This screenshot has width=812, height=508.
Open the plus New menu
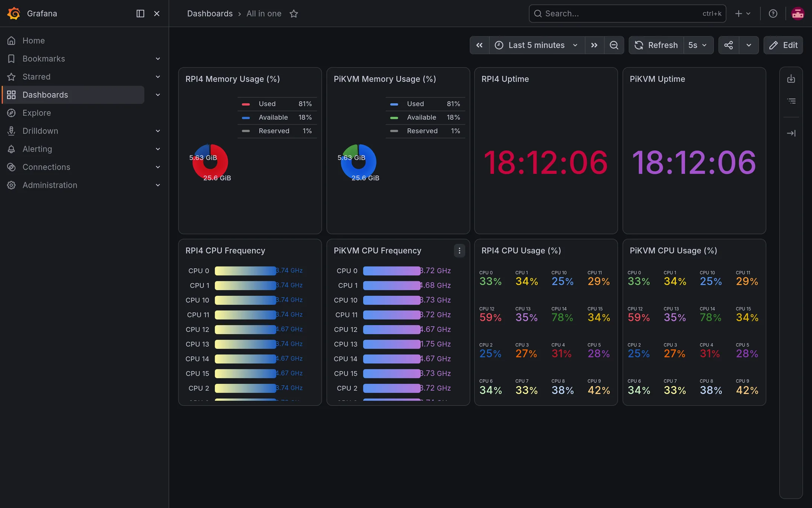(742, 14)
